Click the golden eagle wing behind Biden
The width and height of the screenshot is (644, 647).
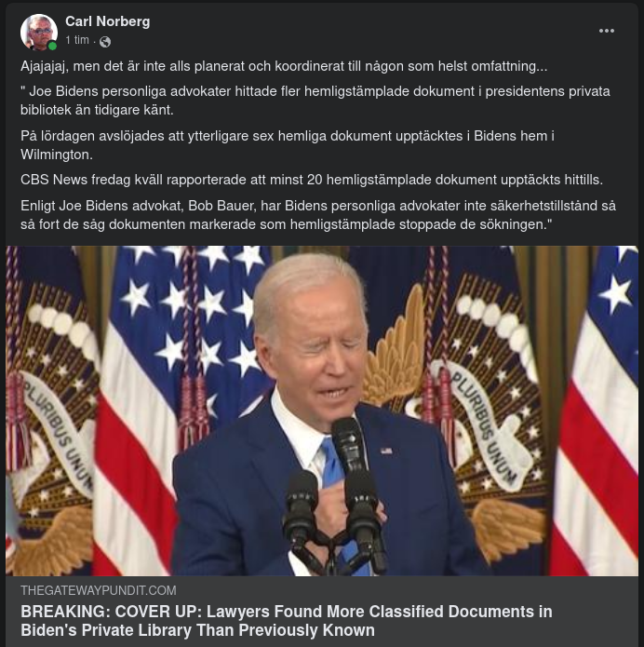(x=396, y=354)
